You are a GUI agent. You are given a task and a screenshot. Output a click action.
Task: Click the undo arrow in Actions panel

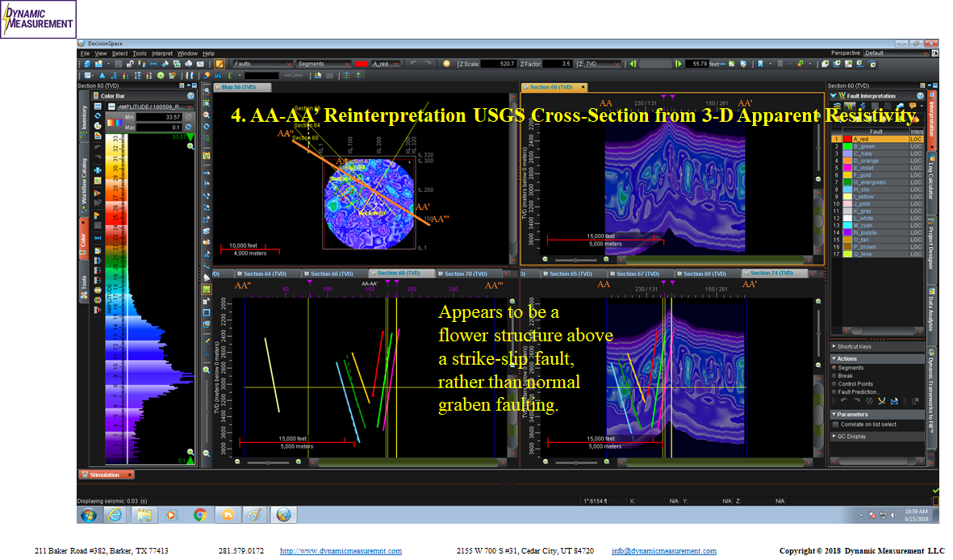coord(844,400)
